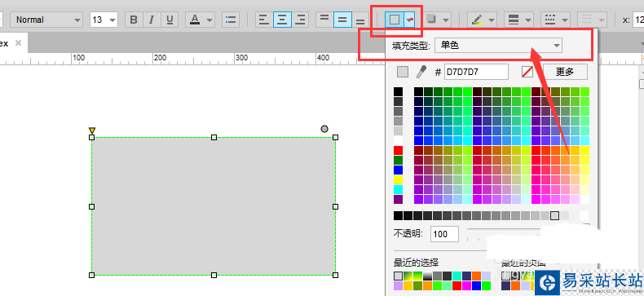Pick a color with the eyedropper tool
This screenshot has height=296, width=644.
[x=421, y=72]
